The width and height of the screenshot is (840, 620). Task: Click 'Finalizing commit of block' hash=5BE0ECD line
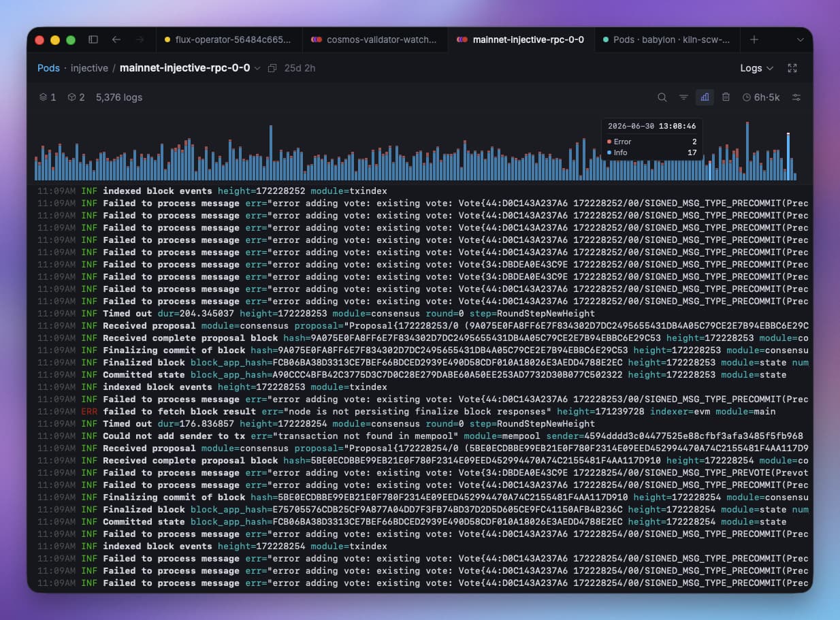pos(423,497)
